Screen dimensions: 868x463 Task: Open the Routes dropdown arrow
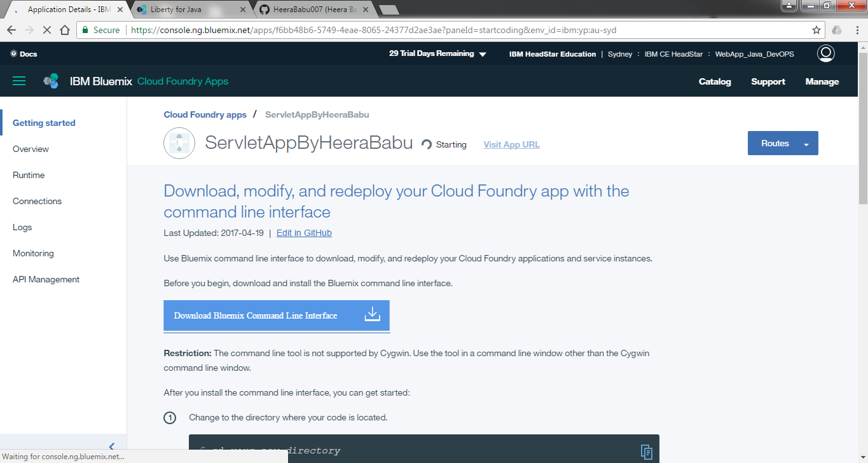click(806, 144)
